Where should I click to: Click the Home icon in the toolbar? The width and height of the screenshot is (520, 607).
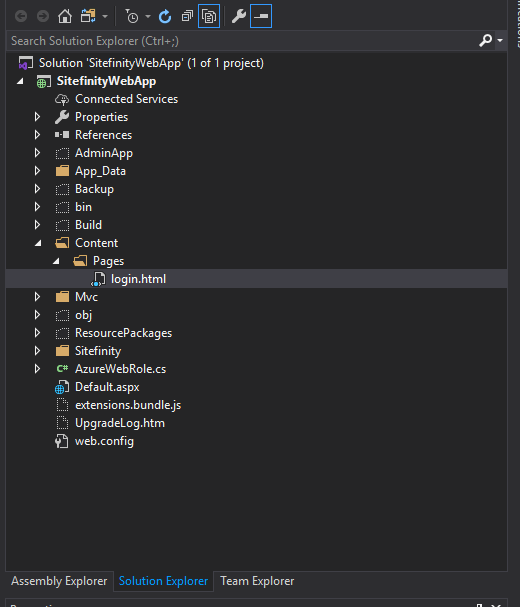[65, 16]
